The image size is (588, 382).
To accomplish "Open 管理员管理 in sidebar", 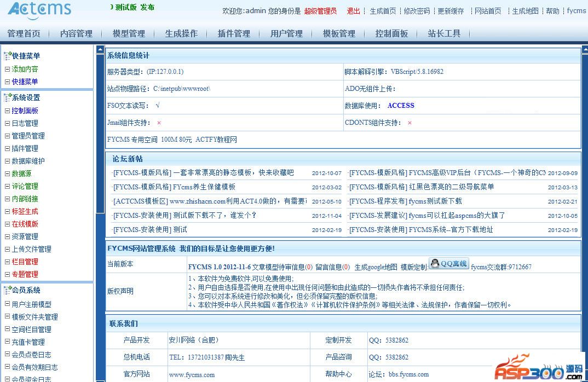I will tap(28, 136).
